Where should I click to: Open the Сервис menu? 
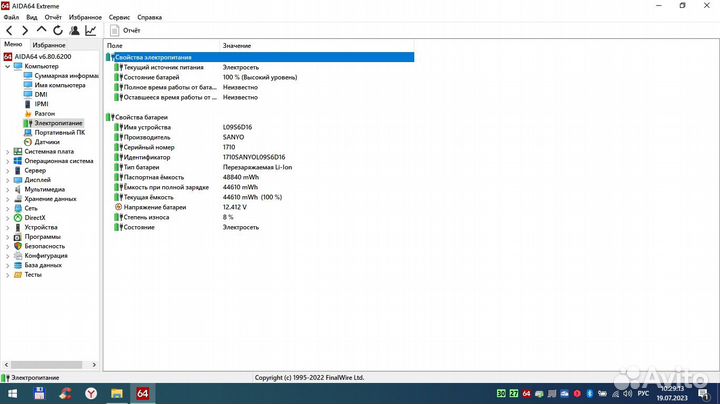coord(119,17)
